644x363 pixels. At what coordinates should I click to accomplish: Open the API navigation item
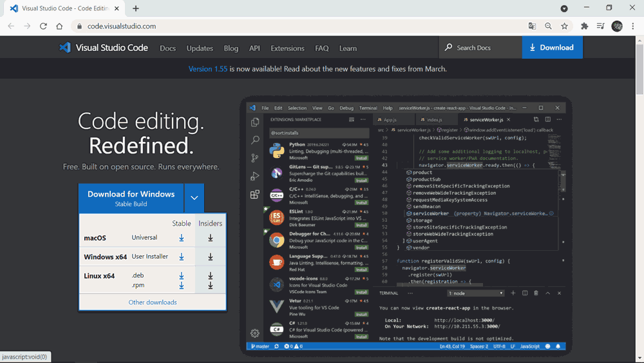tap(254, 48)
